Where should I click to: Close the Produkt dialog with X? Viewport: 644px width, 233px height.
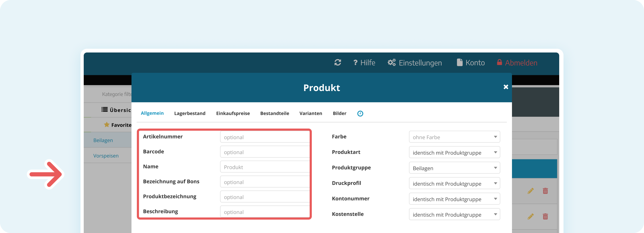coord(506,87)
